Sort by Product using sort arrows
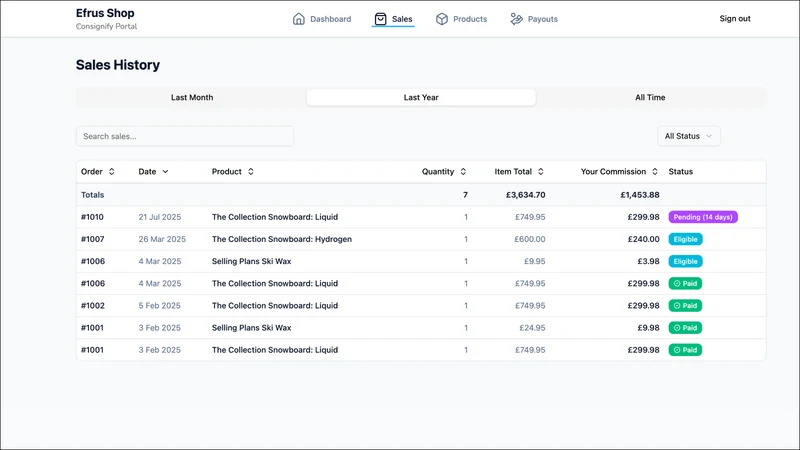 [251, 171]
